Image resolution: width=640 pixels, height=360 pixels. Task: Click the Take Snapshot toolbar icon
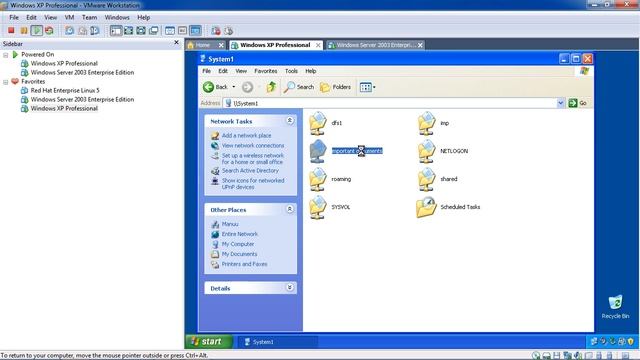point(69,31)
